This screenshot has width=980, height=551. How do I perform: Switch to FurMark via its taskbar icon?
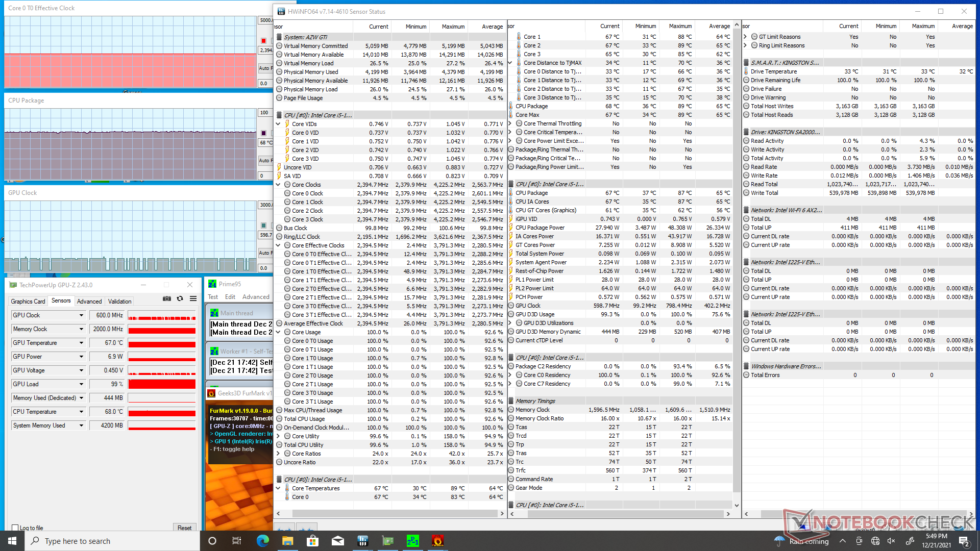(x=438, y=541)
